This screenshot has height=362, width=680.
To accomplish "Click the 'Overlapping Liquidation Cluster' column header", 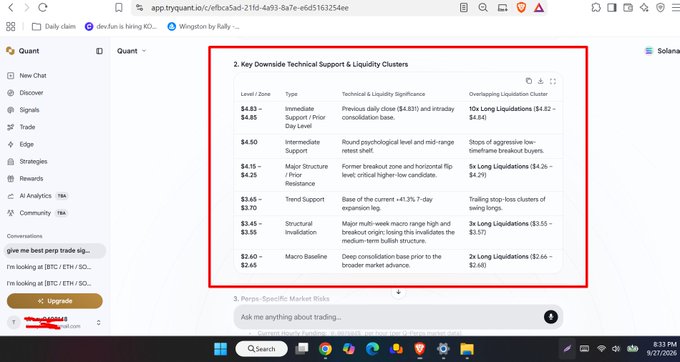I will pyautogui.click(x=508, y=94).
